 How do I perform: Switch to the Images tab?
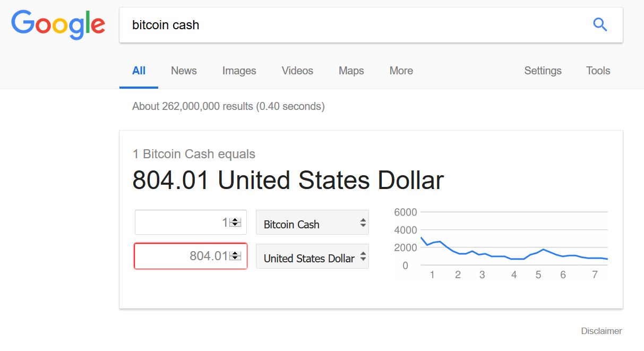[239, 71]
